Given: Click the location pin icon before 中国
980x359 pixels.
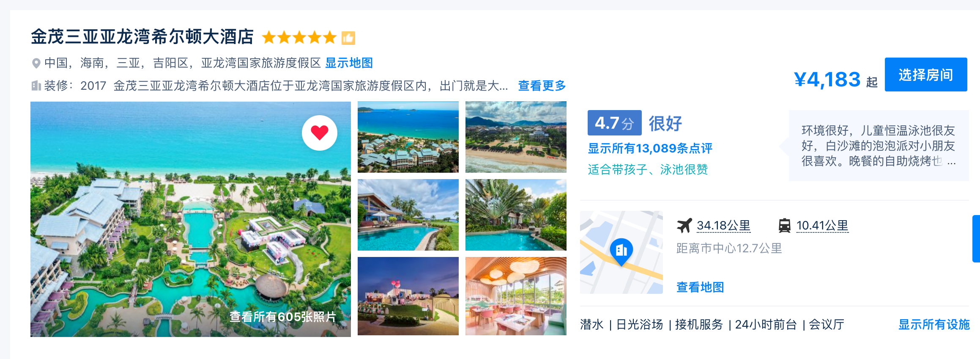Looking at the screenshot, I should point(36,64).
